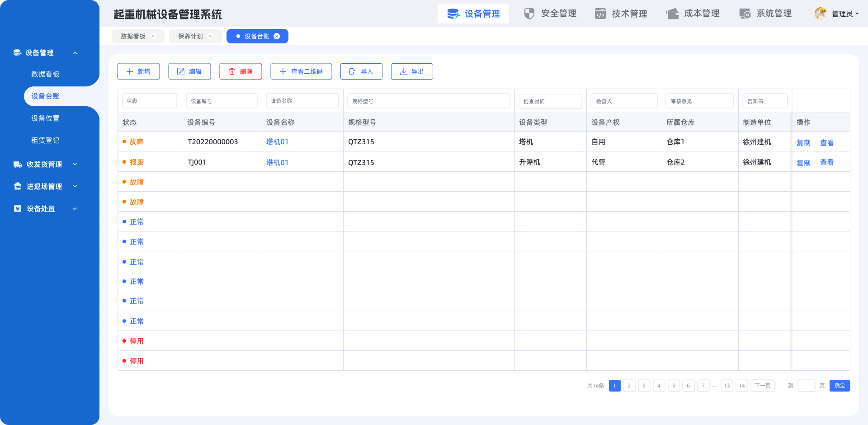This screenshot has width=868, height=425.
Task: Click the 系统管理 settings icon
Action: pos(745,14)
